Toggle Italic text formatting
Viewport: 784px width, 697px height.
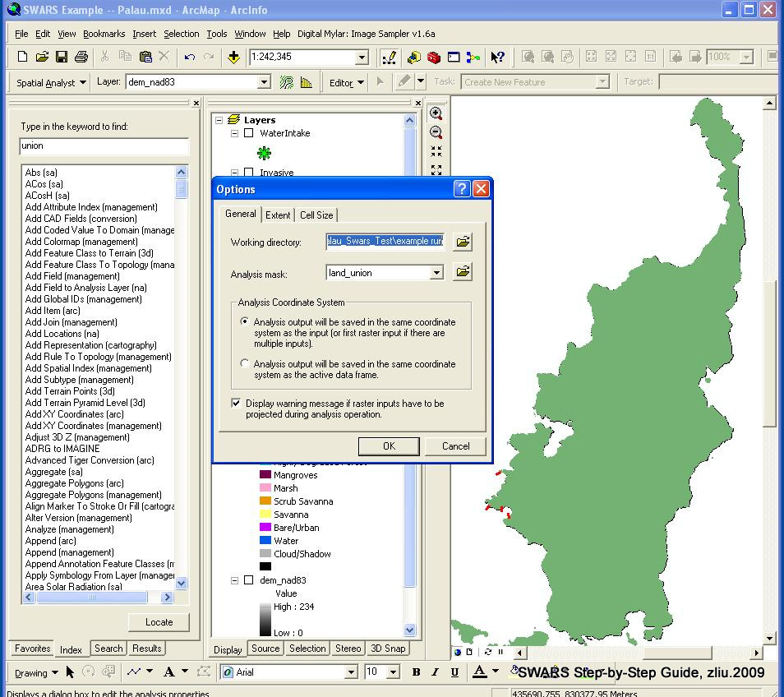coord(435,672)
